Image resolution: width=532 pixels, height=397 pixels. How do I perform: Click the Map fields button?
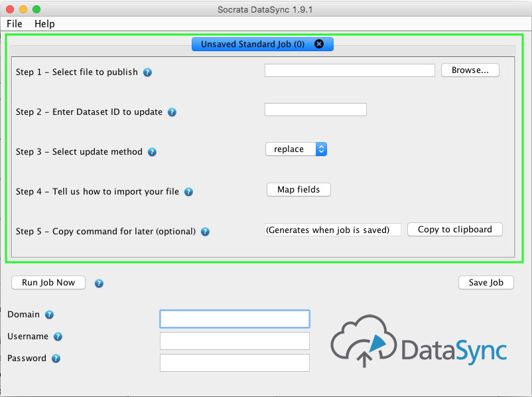pos(299,189)
